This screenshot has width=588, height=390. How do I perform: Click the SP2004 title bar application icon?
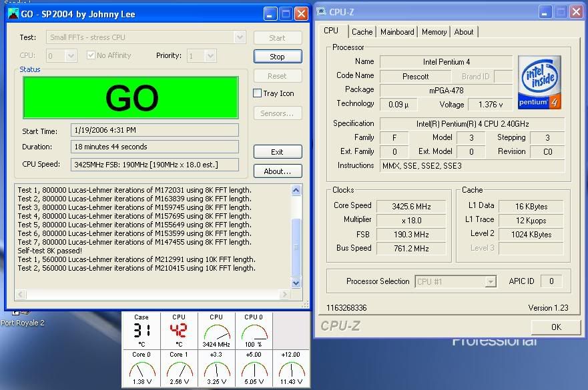(x=13, y=14)
